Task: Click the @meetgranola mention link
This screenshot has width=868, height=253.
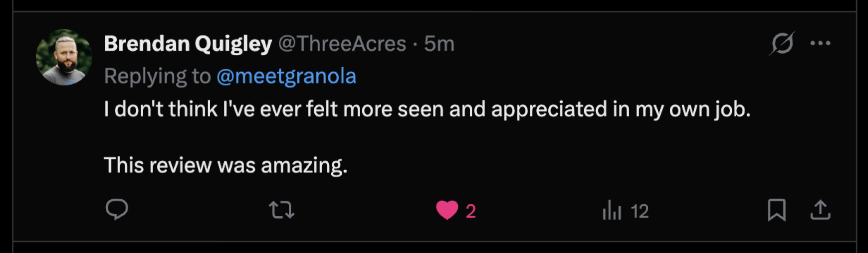Action: click(286, 76)
